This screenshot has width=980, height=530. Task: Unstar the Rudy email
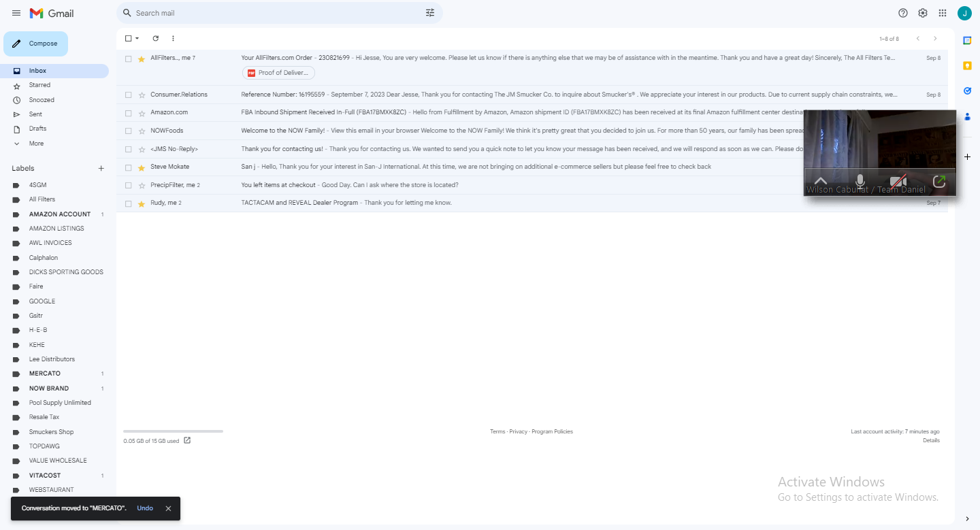click(142, 203)
